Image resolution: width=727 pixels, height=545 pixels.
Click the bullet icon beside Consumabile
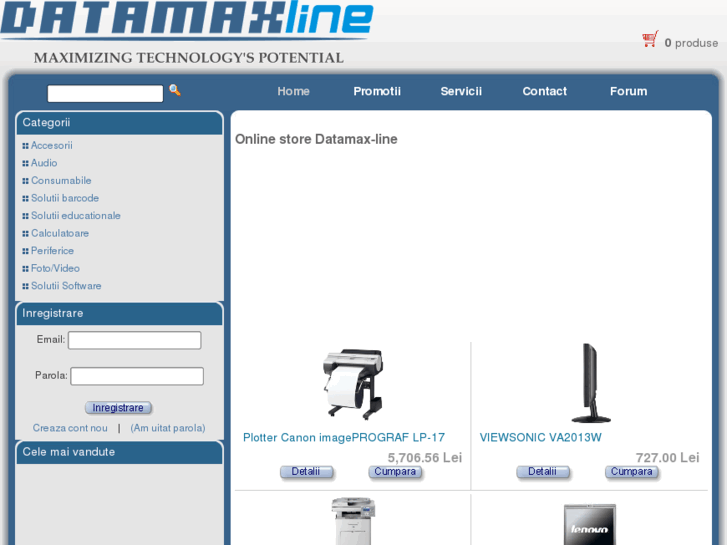tap(26, 181)
